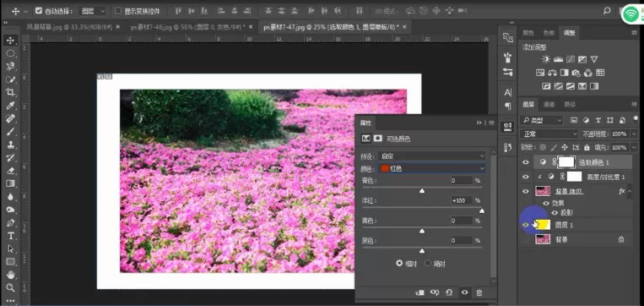Viewport: 644px width, 306px height.
Task: Delete adjustment layer via trash icon
Action: tap(479, 292)
